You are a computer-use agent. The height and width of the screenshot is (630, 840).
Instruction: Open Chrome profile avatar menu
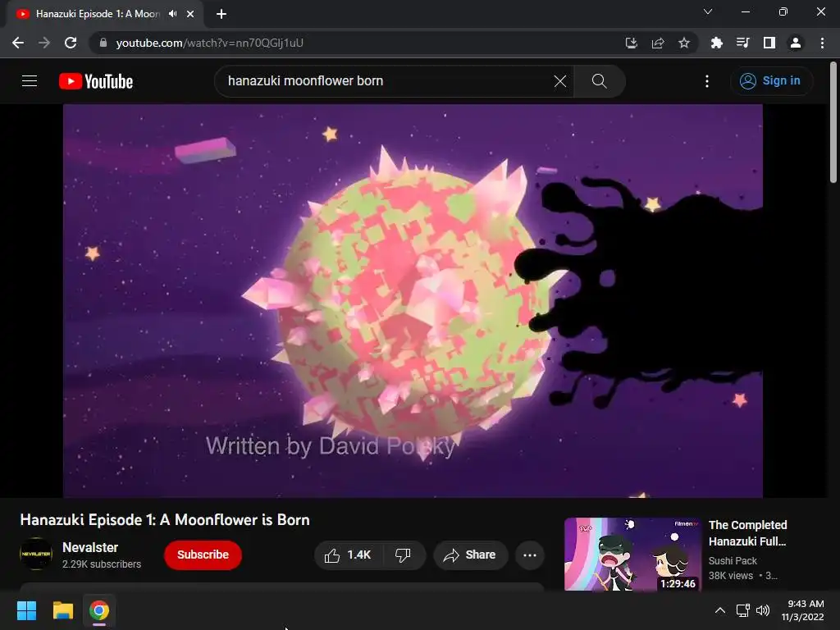[x=796, y=43]
